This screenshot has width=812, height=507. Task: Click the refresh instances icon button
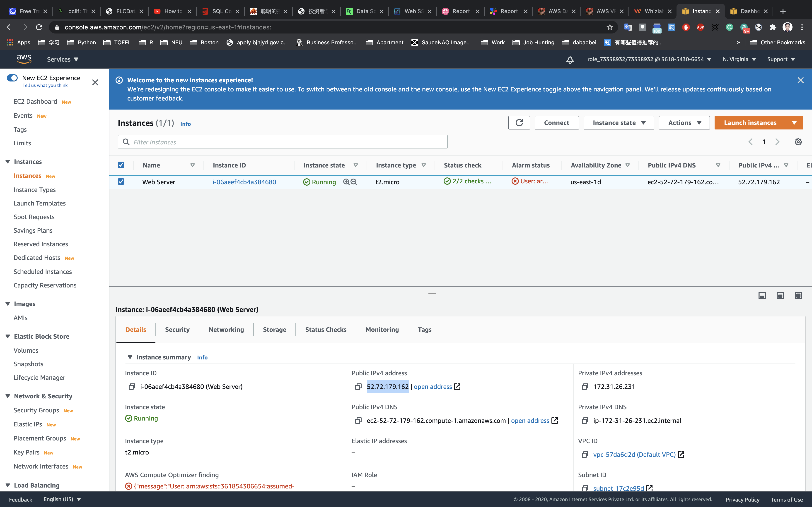(x=519, y=123)
